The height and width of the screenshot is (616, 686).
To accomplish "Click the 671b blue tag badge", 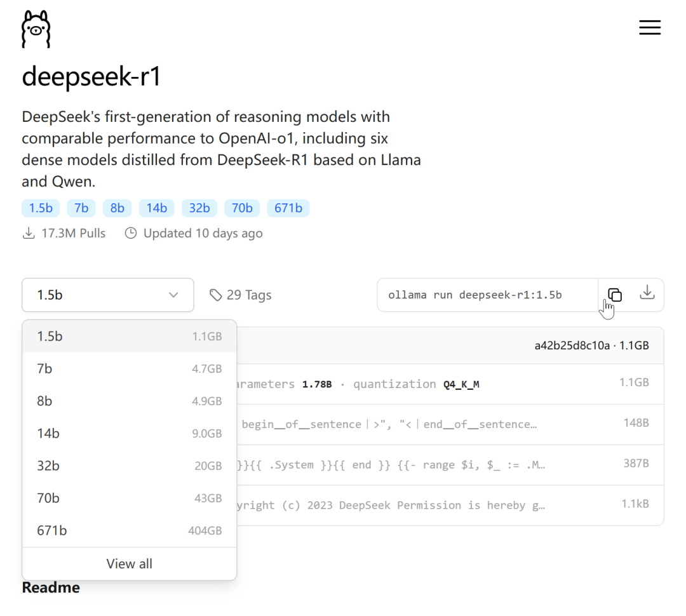I will click(288, 208).
